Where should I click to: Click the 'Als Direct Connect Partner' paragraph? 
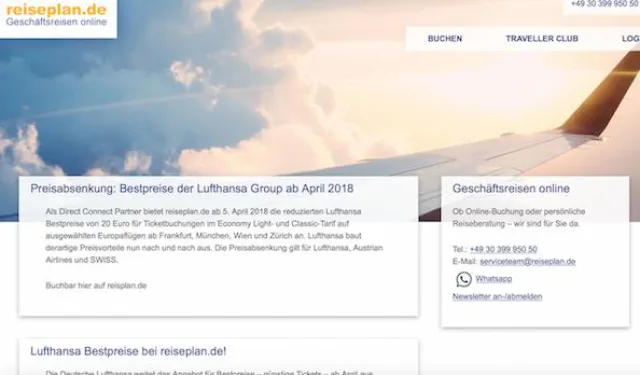pyautogui.click(x=214, y=235)
